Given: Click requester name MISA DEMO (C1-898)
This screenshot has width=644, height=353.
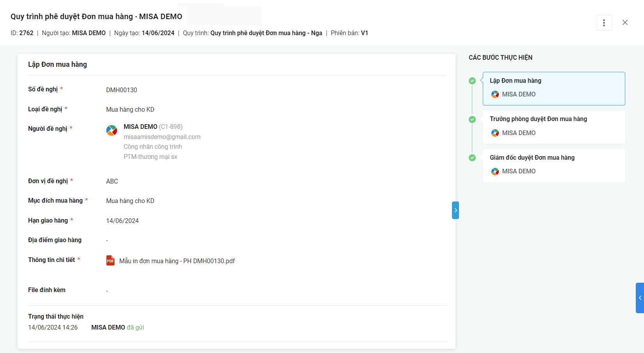Looking at the screenshot, I should point(153,127).
